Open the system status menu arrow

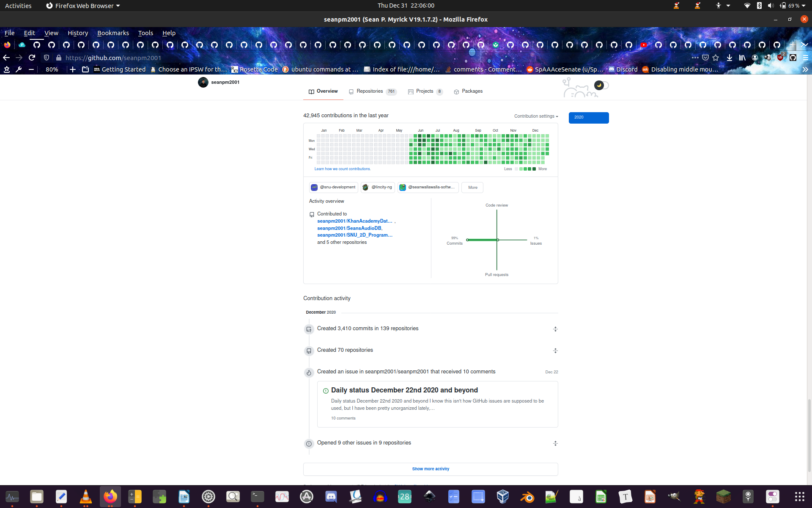(804, 6)
